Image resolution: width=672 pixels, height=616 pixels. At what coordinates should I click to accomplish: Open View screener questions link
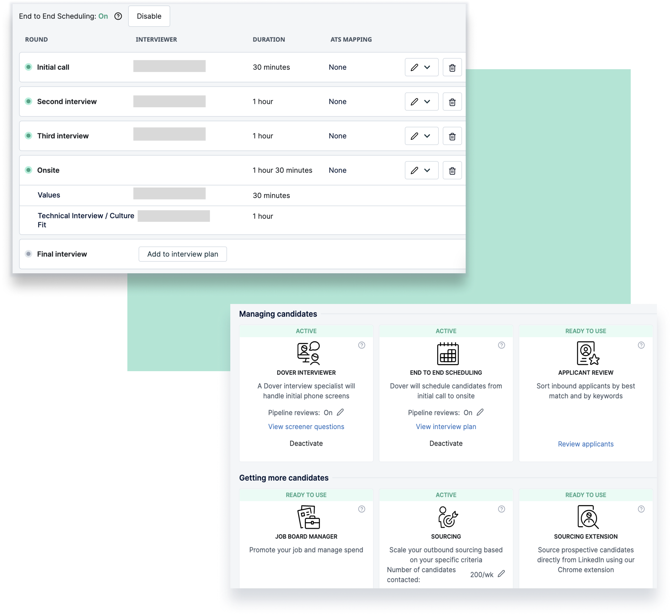[306, 427]
